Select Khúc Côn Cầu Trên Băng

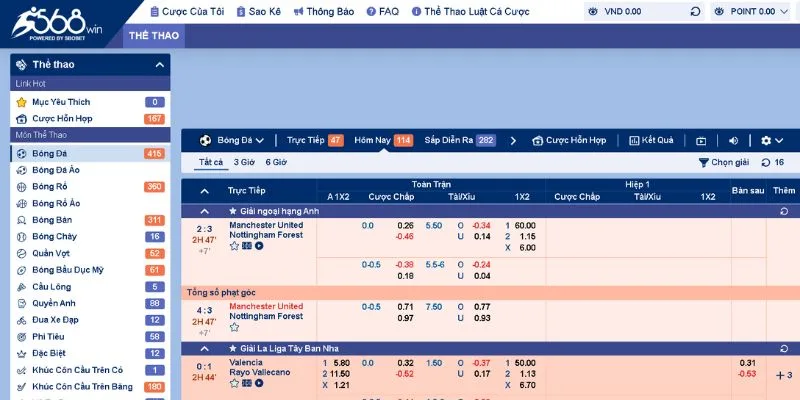tap(90, 387)
